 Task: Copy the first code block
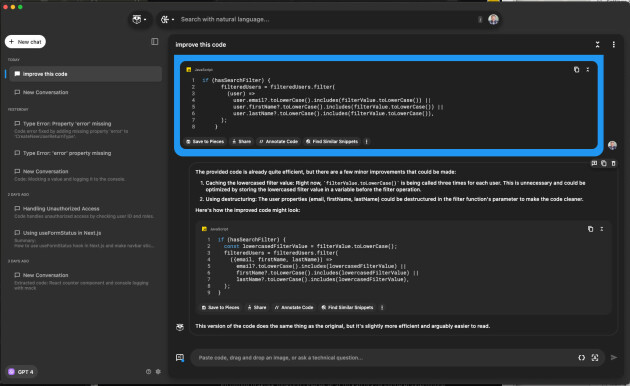pyautogui.click(x=577, y=69)
